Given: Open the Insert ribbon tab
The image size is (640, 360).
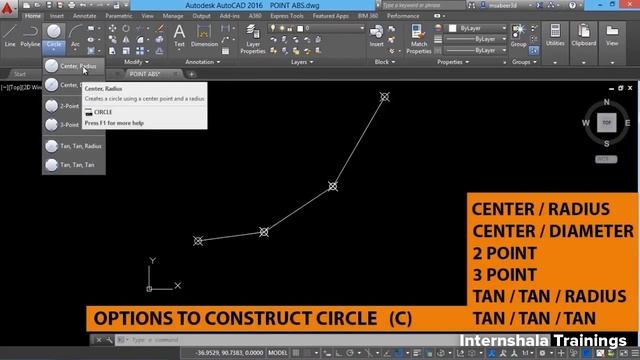Looking at the screenshot, I should pyautogui.click(x=57, y=16).
